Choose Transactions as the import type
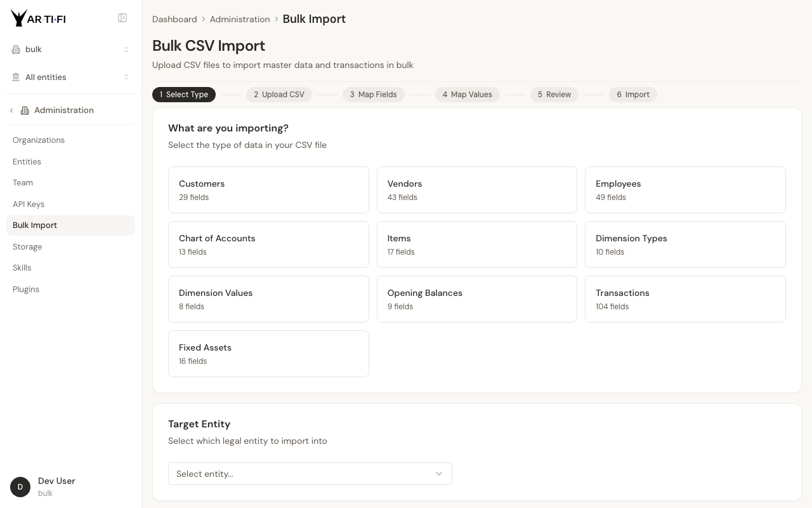 685,299
